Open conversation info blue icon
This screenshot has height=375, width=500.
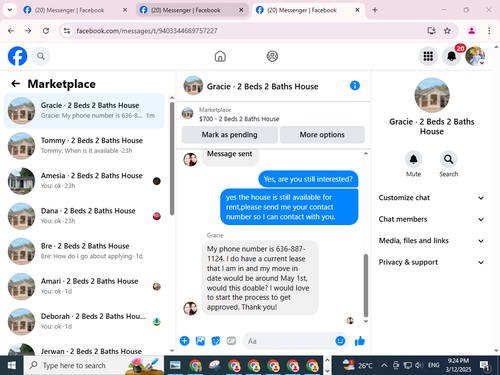click(x=355, y=86)
